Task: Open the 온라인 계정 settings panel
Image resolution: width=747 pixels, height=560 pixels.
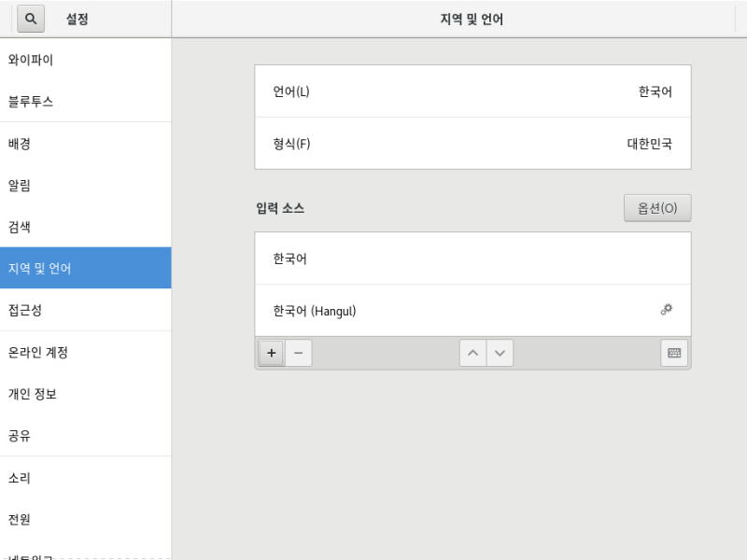Action: click(x=86, y=352)
